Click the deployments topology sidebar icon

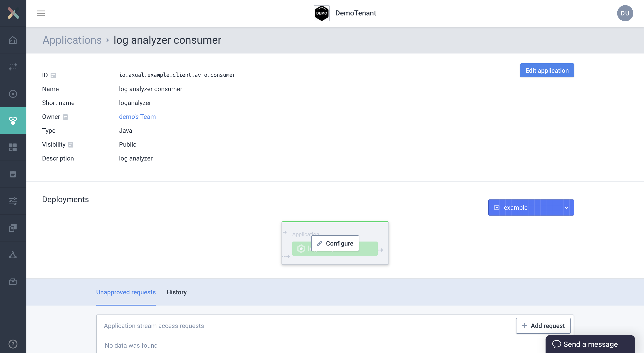click(x=13, y=254)
